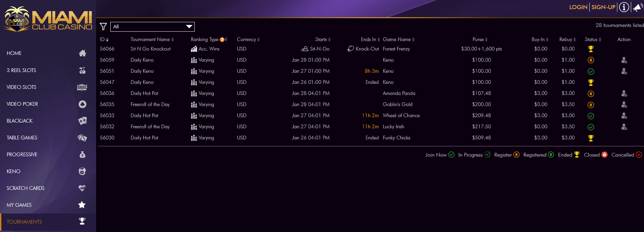This screenshot has height=232, width=644.
Task: Click the table games dice icon
Action: coord(82,138)
